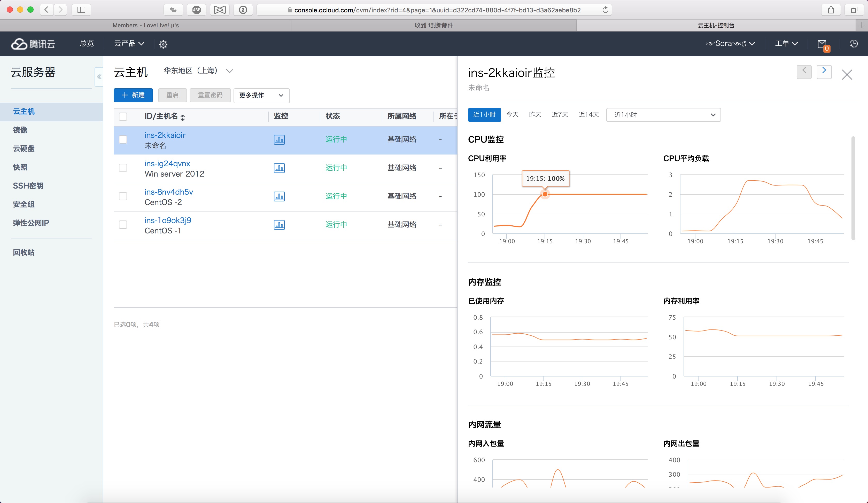The image size is (868, 503).
Task: Open the 近1小时 time range combo box
Action: 663,115
